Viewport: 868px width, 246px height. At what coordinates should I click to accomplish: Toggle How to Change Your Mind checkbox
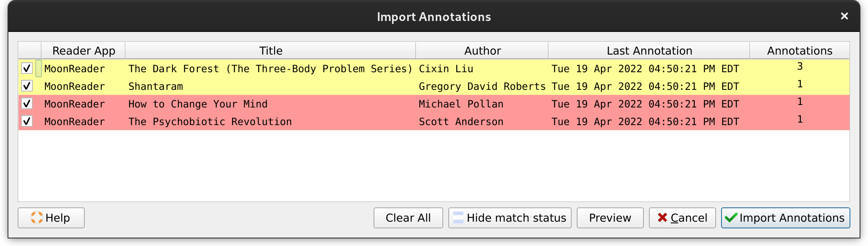click(x=27, y=104)
